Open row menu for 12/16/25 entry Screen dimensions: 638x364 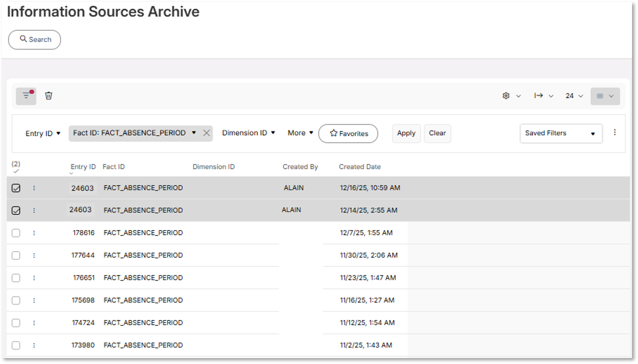(x=34, y=188)
